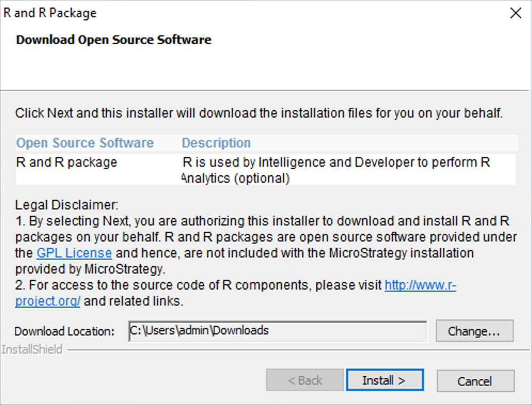The image size is (532, 405).
Task: Click the Open Source Software column header
Action: 84,143
